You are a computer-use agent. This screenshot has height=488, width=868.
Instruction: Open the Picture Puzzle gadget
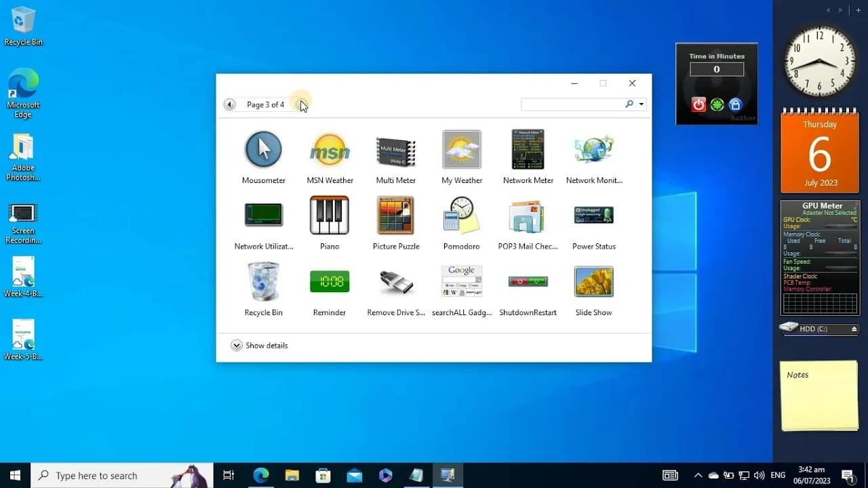(x=395, y=216)
